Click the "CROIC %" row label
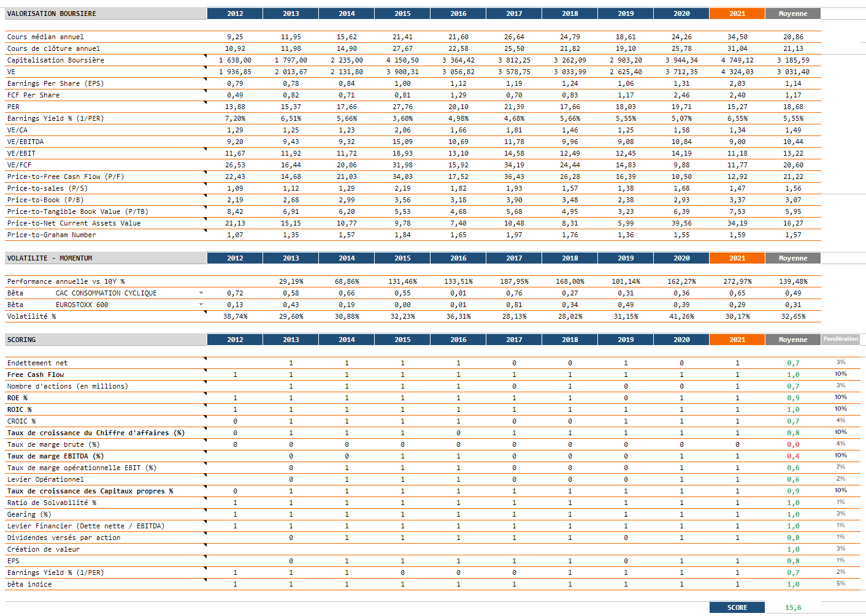This screenshot has height=616, width=866. pyautogui.click(x=21, y=421)
